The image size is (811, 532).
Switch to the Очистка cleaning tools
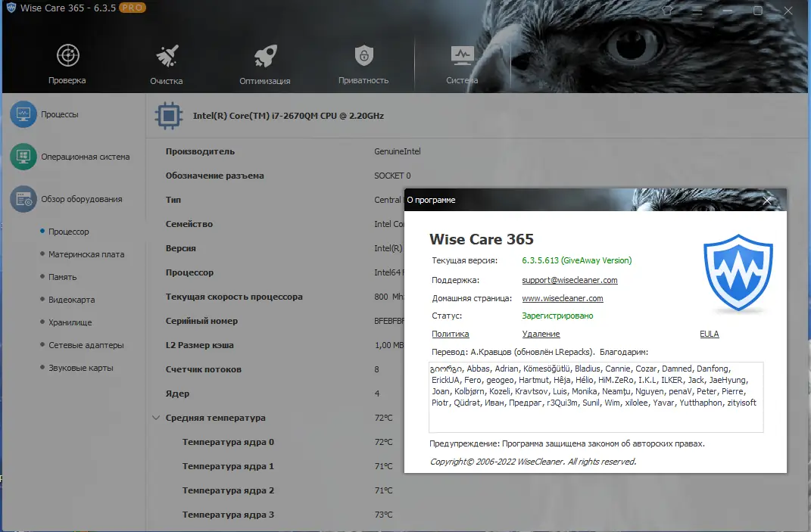(x=166, y=64)
